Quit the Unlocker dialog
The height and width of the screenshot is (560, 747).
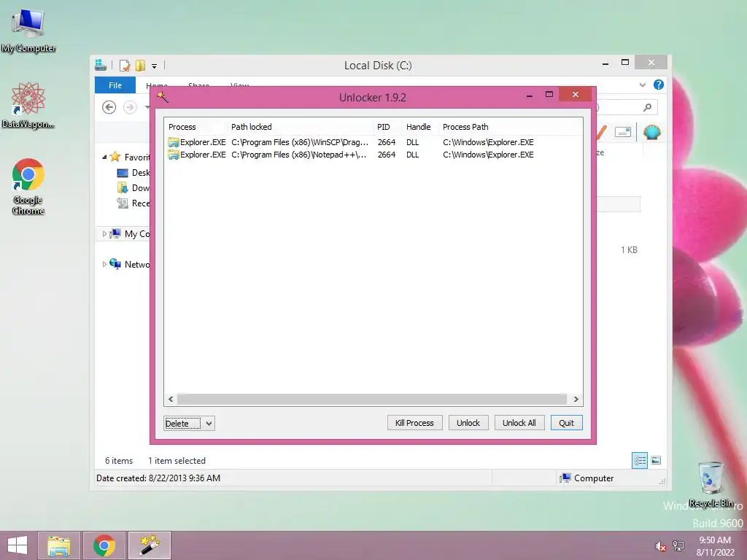click(x=566, y=423)
